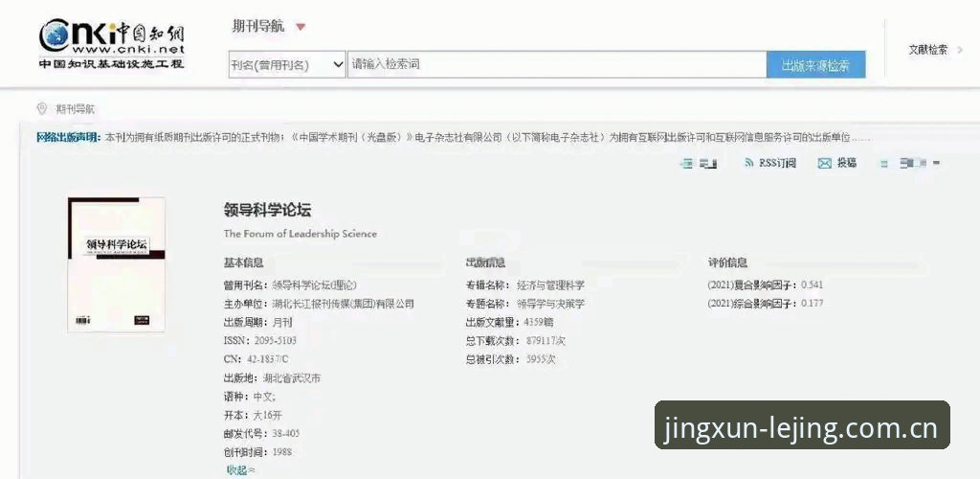
Task: Click the 总下载次数 value 879117次
Action: (x=546, y=341)
